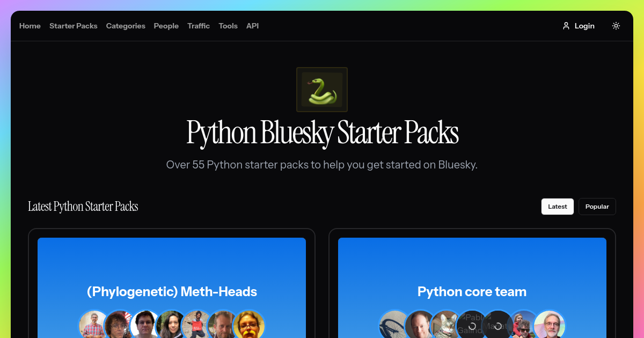The height and width of the screenshot is (338, 644).
Task: Click the Python snake logo
Action: [321, 89]
